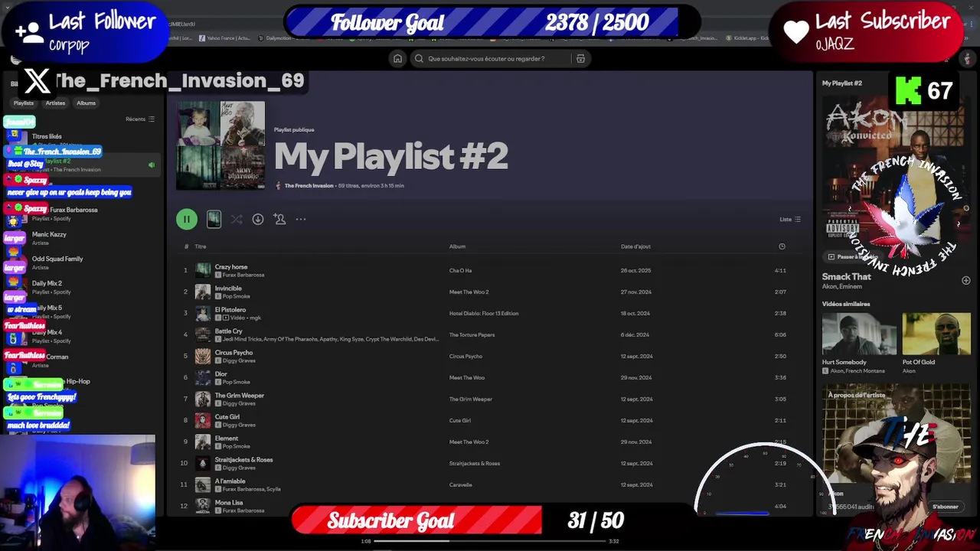This screenshot has width=980, height=551.
Task: Select the track The Grim Weeper
Action: tap(240, 396)
